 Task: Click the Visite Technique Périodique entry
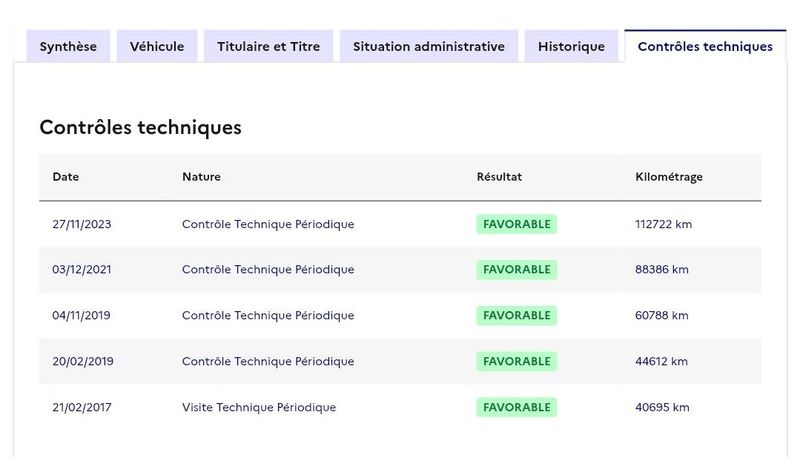[259, 407]
